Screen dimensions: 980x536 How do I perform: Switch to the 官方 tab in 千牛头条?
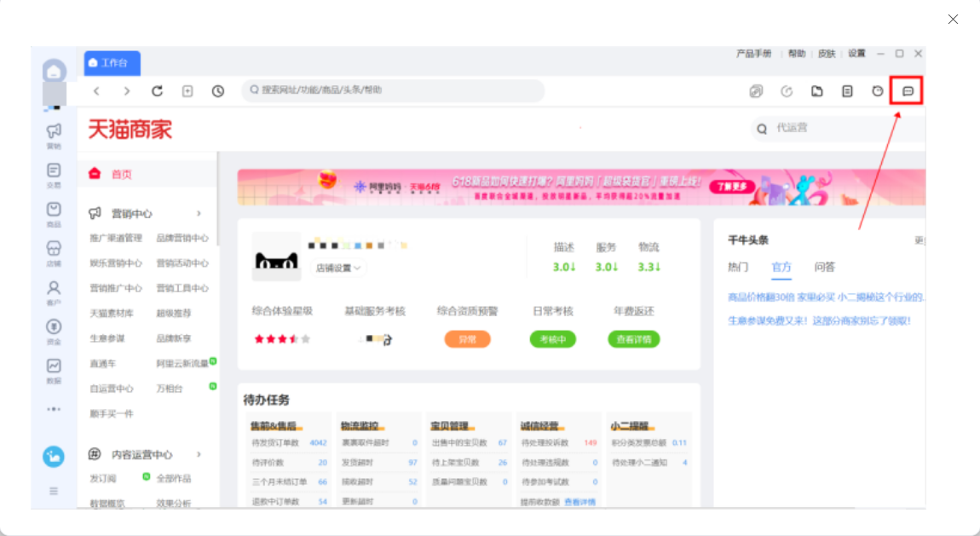[x=781, y=268]
